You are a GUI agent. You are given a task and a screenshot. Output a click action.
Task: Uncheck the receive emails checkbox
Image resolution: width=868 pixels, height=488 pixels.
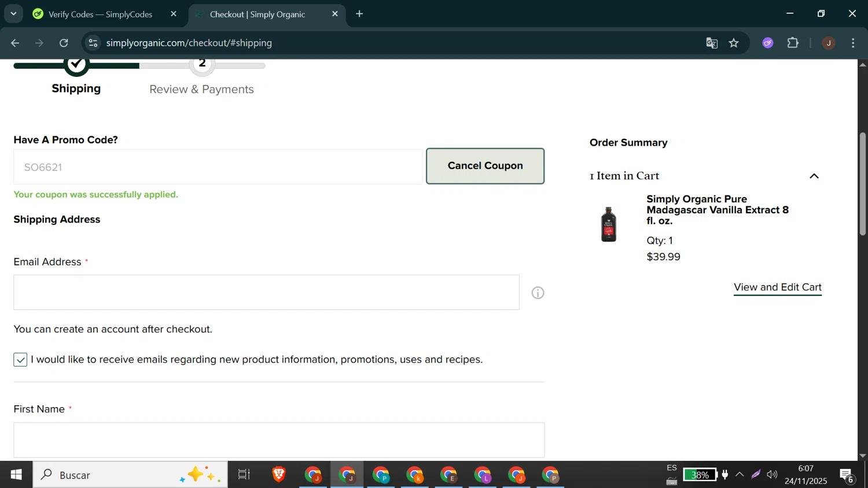(x=20, y=360)
